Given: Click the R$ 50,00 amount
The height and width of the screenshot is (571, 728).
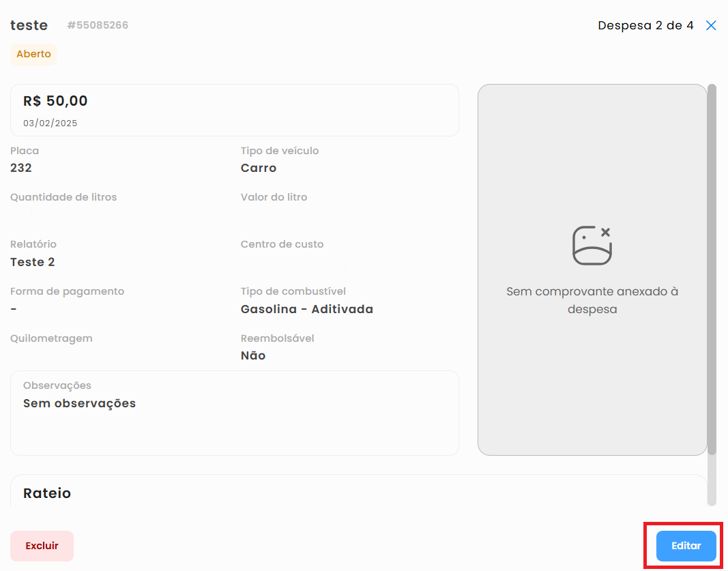Looking at the screenshot, I should pyautogui.click(x=55, y=101).
